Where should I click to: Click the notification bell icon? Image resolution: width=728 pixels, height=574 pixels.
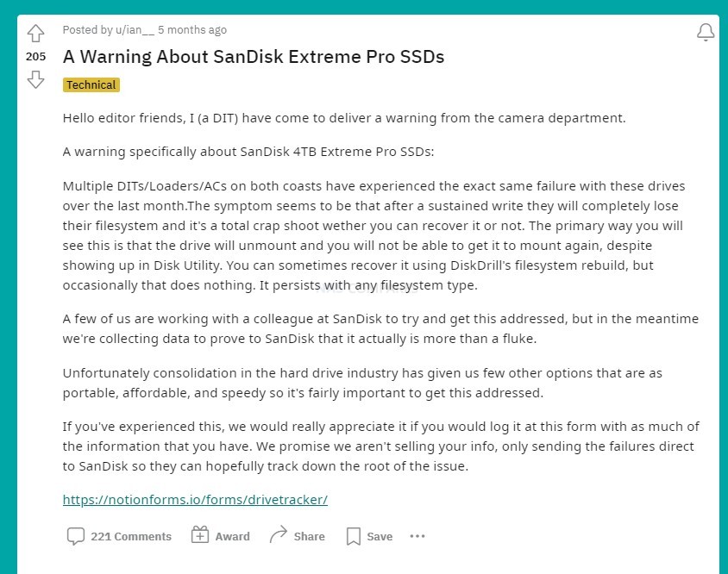706,32
